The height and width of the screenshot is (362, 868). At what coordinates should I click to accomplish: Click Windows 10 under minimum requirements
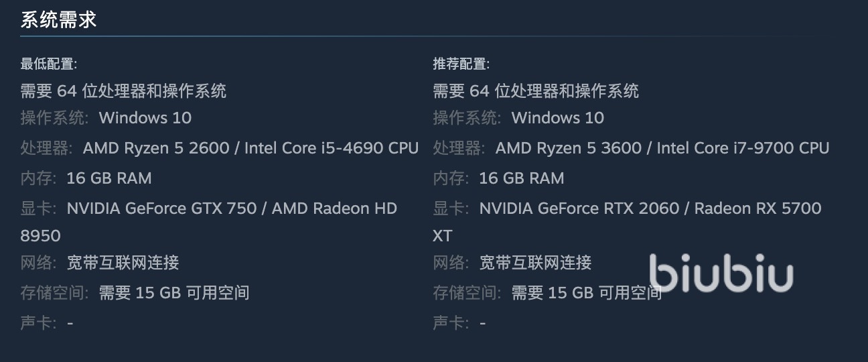(x=145, y=118)
